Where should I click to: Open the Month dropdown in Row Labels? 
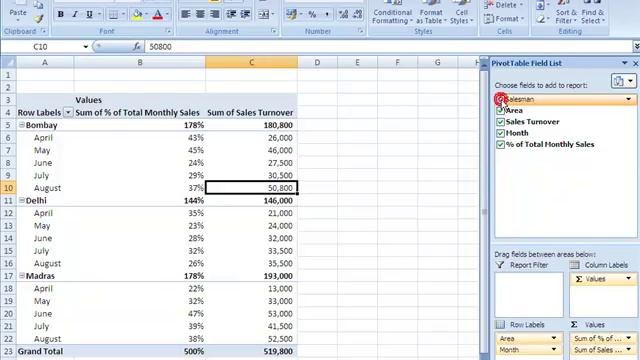click(553, 350)
